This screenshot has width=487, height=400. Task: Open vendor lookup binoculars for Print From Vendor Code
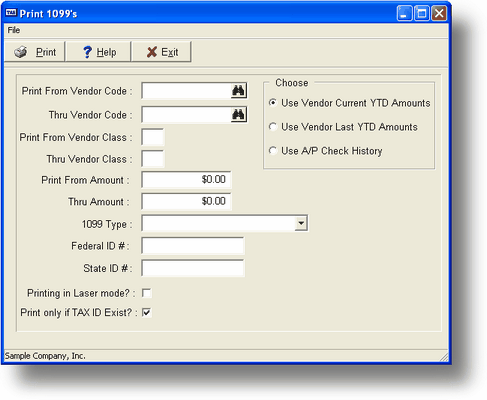238,91
